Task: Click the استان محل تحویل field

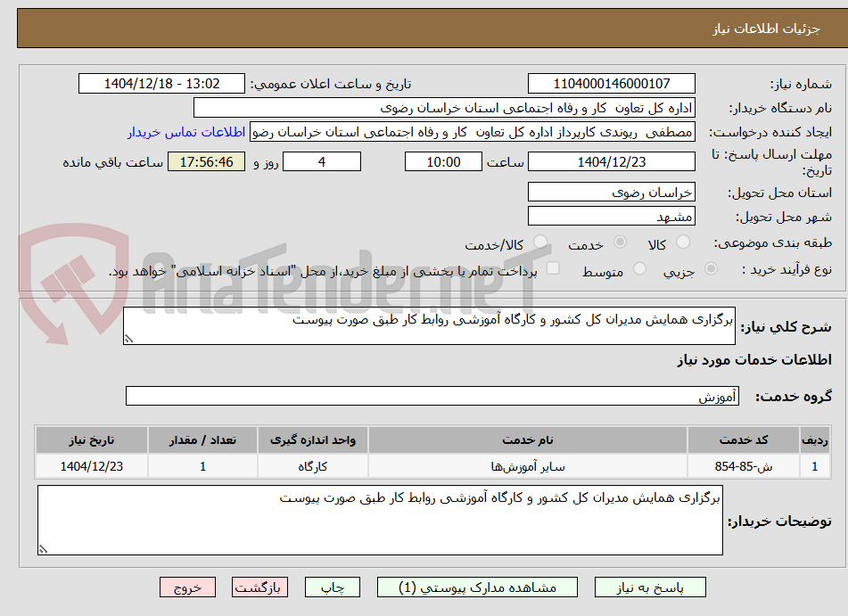Action: pyautogui.click(x=611, y=193)
